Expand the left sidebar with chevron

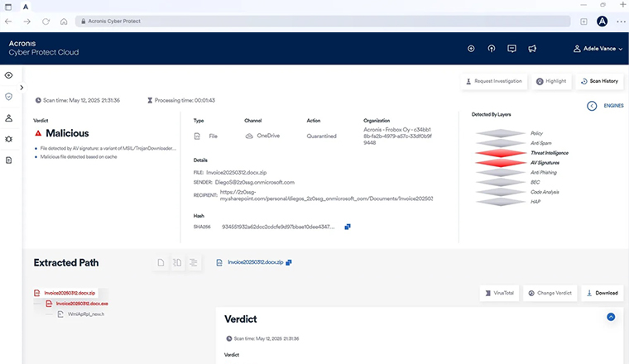22,88
